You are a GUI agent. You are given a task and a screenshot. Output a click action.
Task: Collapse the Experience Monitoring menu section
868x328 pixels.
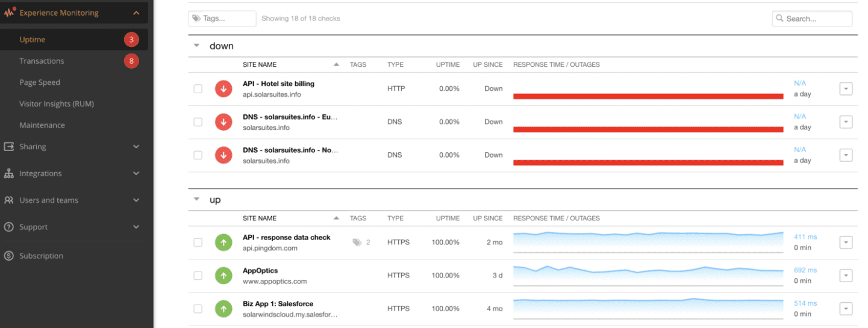click(x=136, y=13)
